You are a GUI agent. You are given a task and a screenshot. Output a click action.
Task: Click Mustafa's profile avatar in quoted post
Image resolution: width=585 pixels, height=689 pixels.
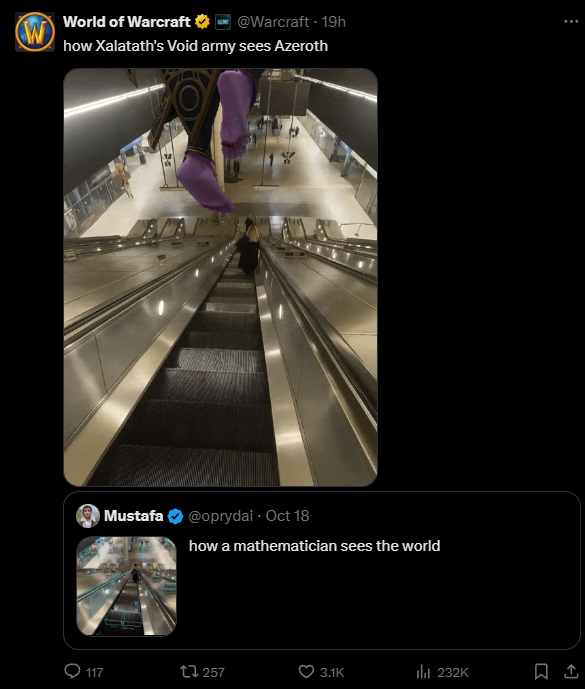(88, 516)
